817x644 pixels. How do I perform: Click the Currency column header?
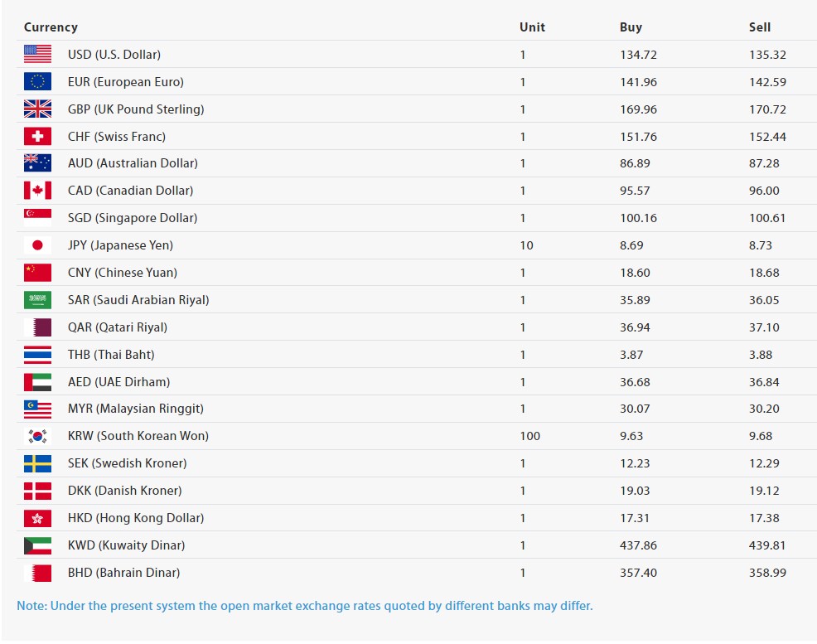(x=51, y=27)
